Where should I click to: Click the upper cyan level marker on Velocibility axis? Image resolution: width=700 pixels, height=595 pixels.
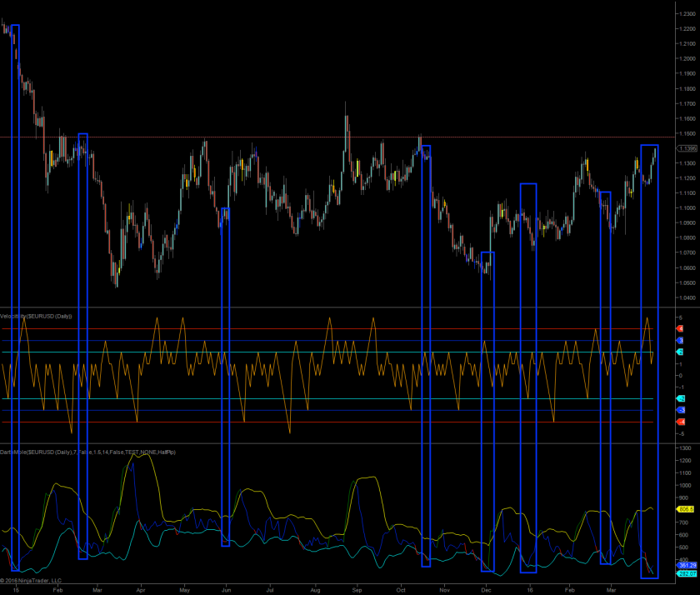(680, 352)
